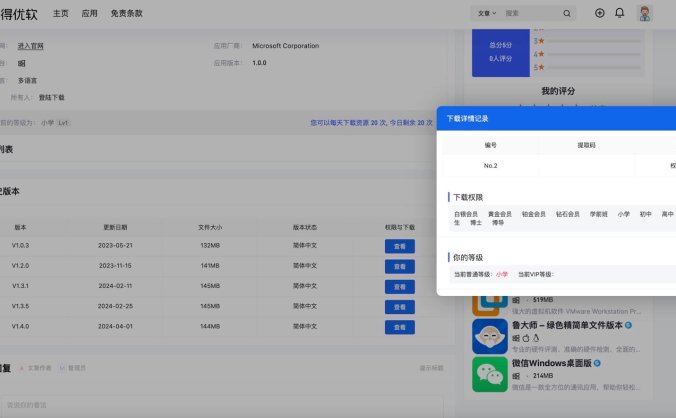Image resolution: width=676 pixels, height=418 pixels.
Task: Click the circled plus icon
Action: click(599, 13)
